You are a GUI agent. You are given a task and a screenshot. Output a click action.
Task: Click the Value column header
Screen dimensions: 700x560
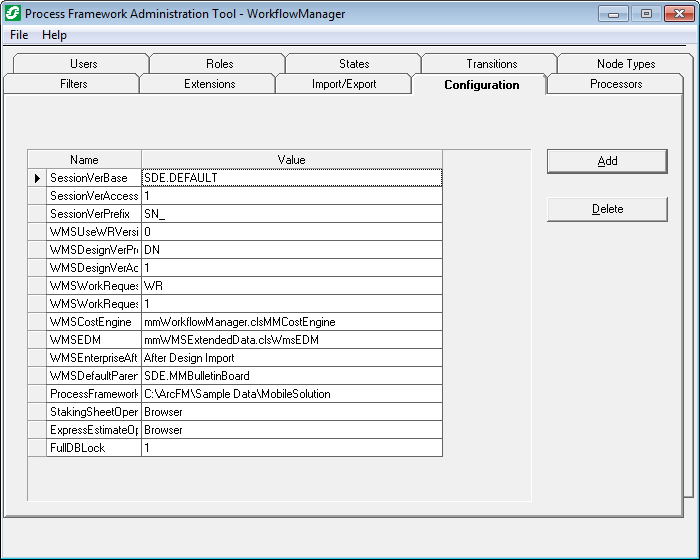(291, 160)
